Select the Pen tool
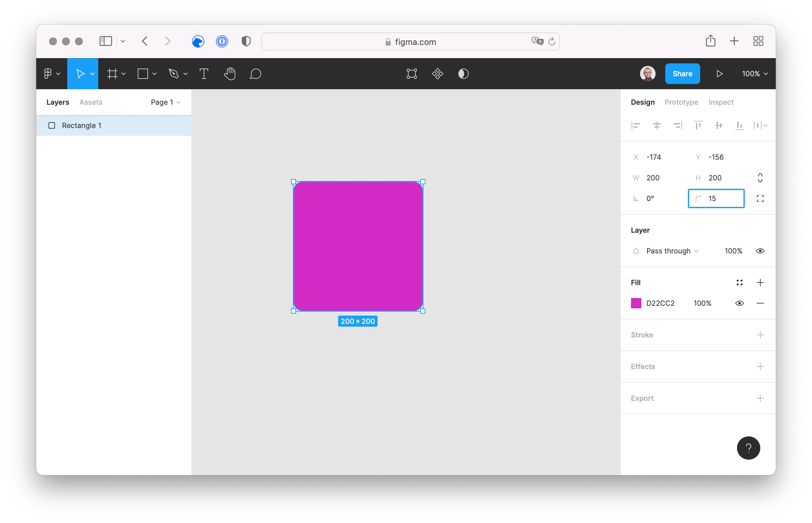This screenshot has width=812, height=523. coord(174,73)
